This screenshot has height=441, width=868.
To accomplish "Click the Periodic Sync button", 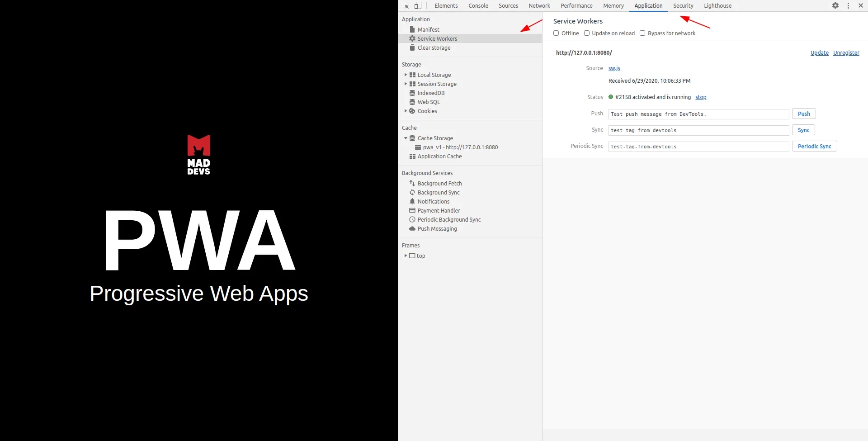I will [x=814, y=147].
